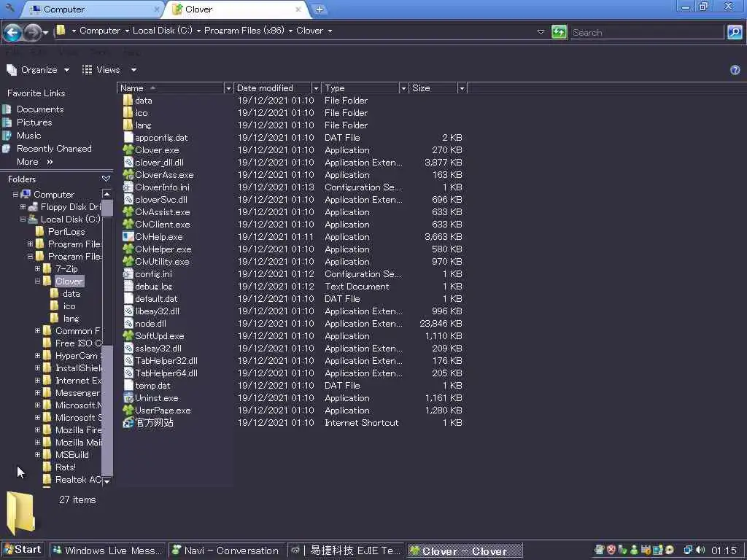Select the libeay32.dll file name

158,311
